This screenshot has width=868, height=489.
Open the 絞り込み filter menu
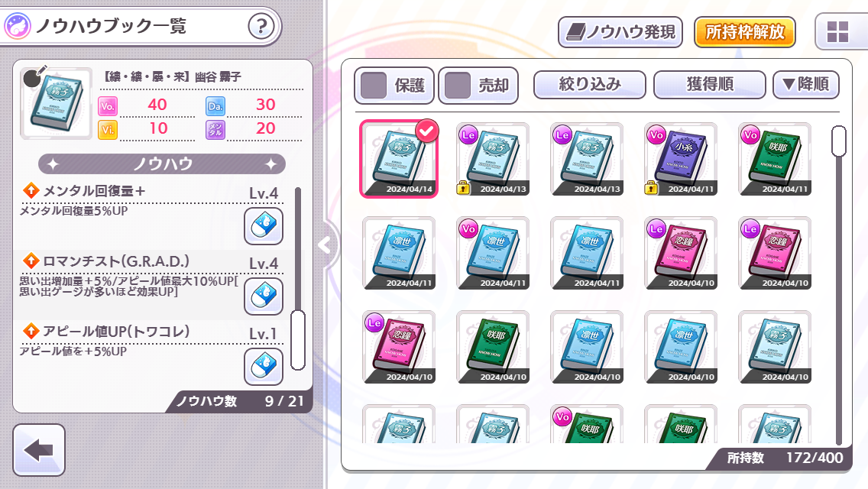(590, 84)
